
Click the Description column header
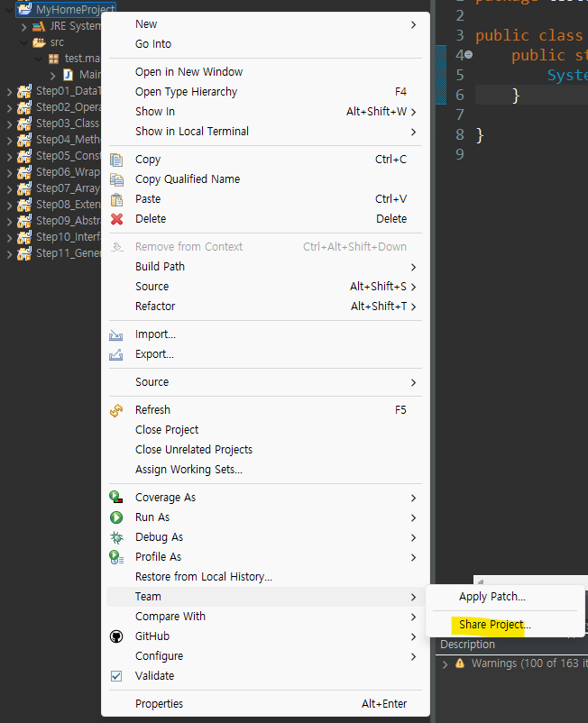[x=467, y=645]
